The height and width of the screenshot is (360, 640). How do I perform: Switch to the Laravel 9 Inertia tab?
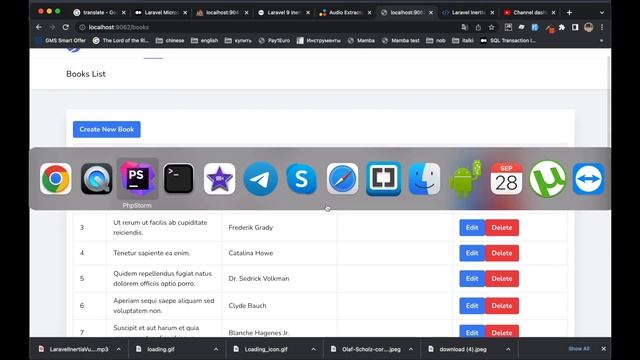pyautogui.click(x=284, y=13)
